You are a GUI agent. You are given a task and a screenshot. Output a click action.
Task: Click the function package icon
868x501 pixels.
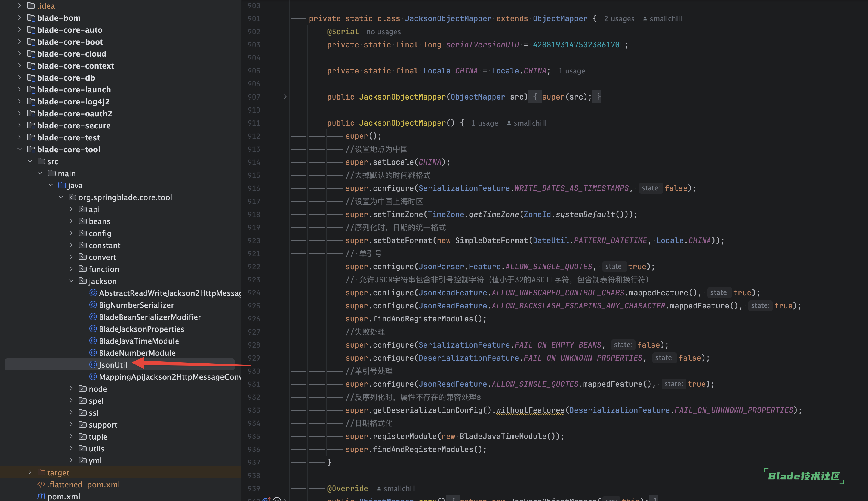pos(83,269)
